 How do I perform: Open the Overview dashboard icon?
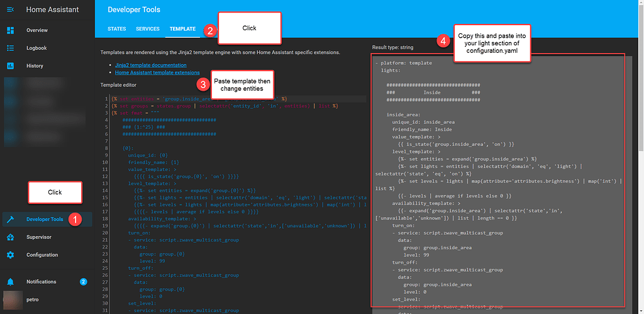coord(10,30)
